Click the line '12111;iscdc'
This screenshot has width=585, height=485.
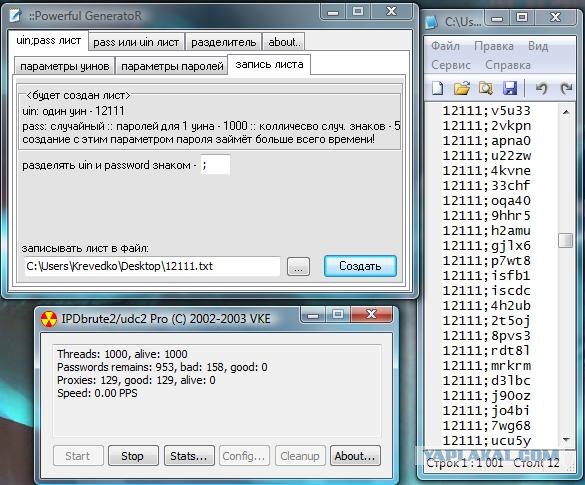tap(487, 291)
